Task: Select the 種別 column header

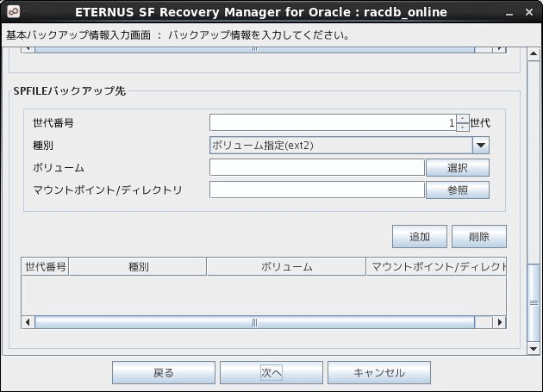Action: (x=138, y=266)
